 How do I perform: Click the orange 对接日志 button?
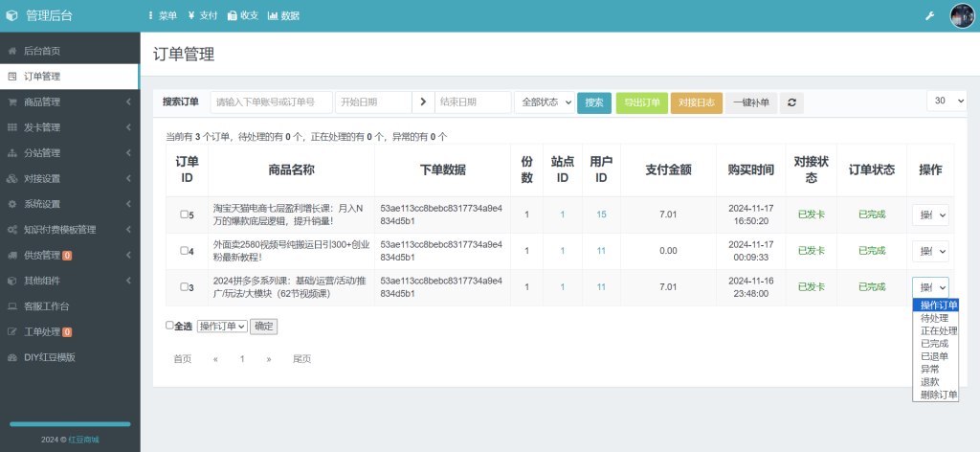tap(697, 103)
